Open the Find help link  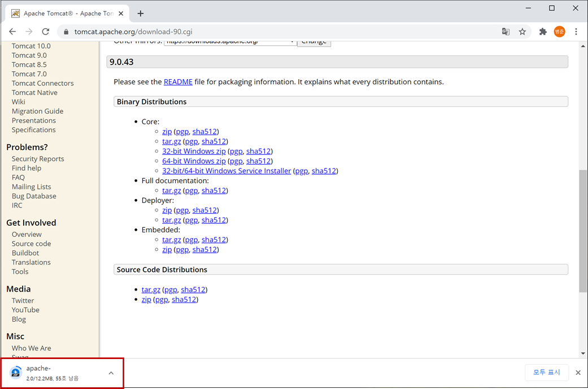coord(26,168)
